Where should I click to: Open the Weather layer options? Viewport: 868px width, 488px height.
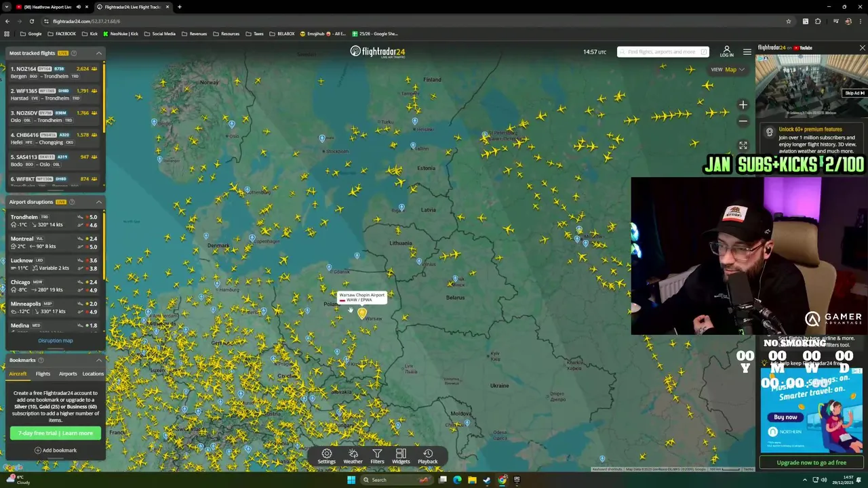(353, 456)
